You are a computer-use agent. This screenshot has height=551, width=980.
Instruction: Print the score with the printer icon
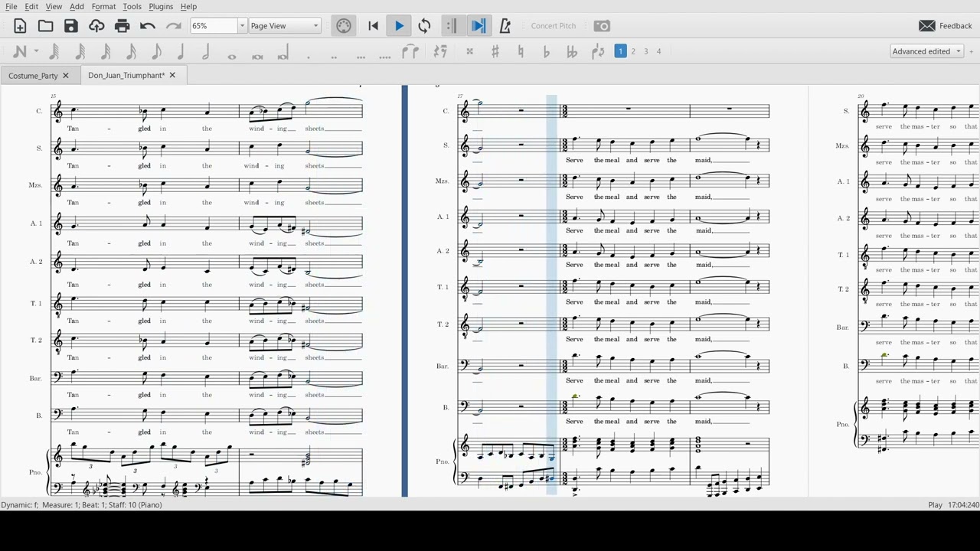tap(122, 26)
